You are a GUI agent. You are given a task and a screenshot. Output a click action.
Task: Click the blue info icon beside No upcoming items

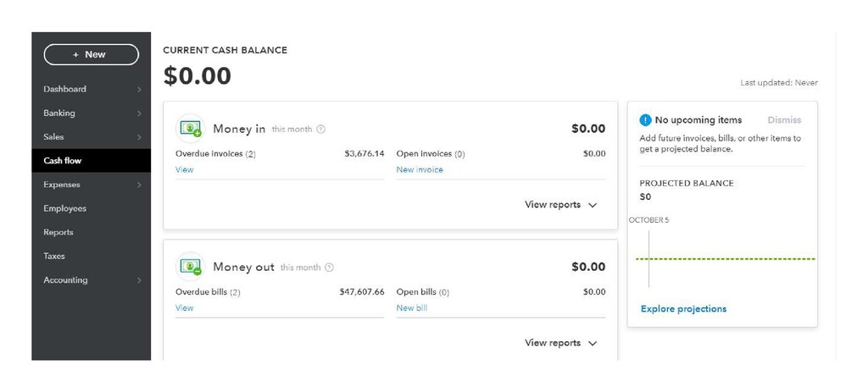coord(646,120)
